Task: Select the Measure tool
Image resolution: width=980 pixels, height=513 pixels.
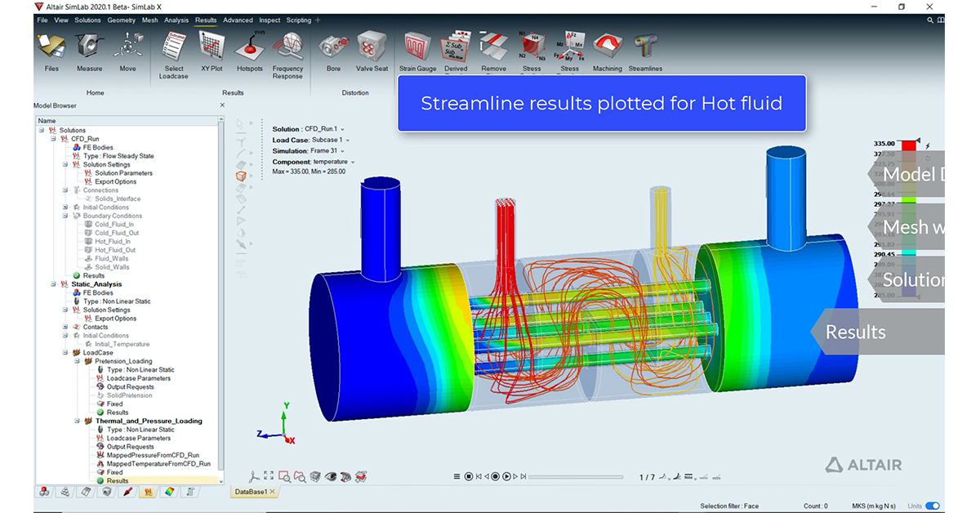Action: coord(89,52)
